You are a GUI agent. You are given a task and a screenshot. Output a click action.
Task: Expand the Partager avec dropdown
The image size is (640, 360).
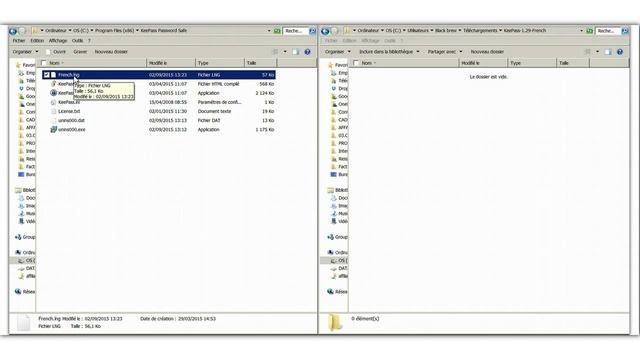(445, 52)
